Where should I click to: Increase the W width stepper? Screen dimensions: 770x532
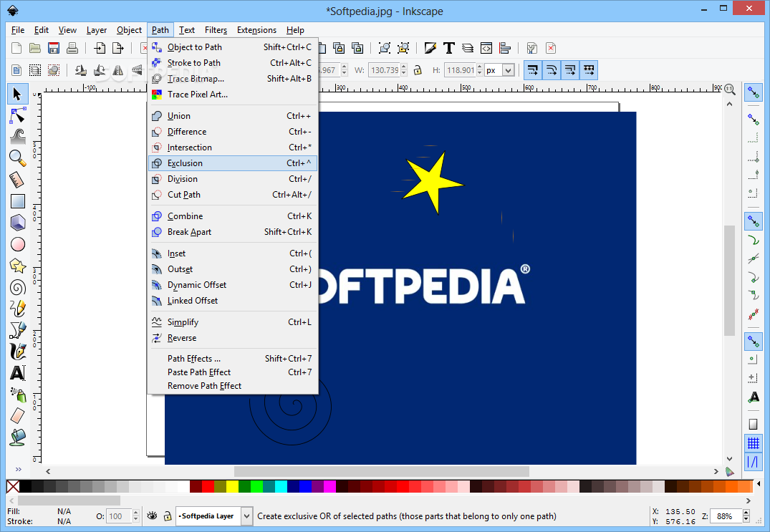tap(404, 67)
